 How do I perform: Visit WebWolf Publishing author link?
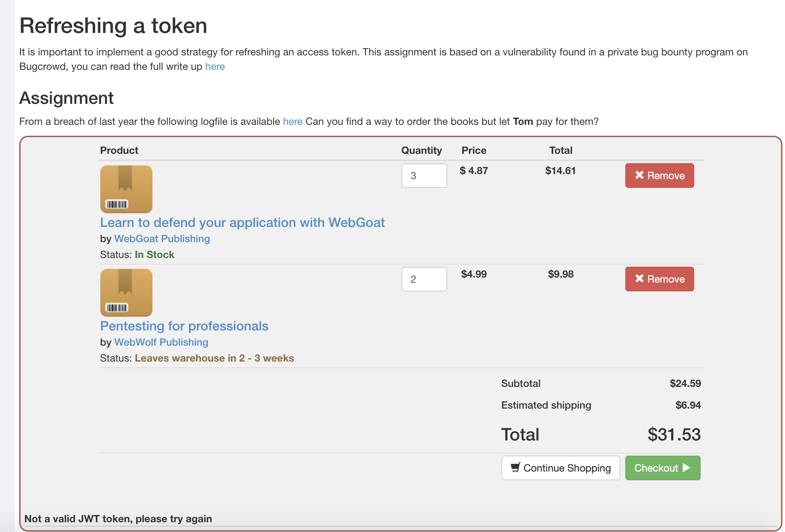161,342
